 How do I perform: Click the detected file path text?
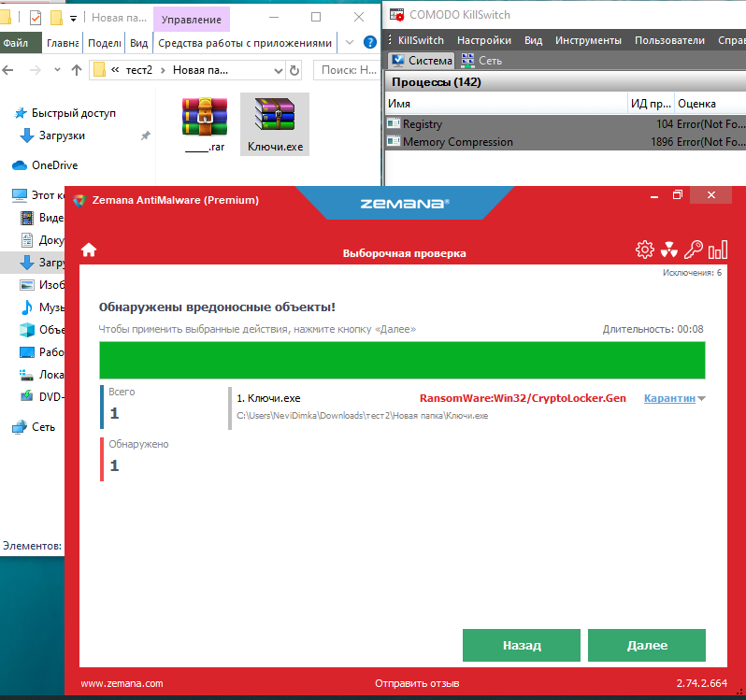(362, 416)
